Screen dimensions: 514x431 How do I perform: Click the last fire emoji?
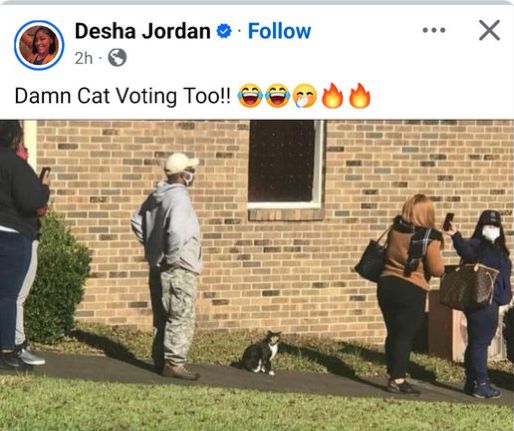360,95
